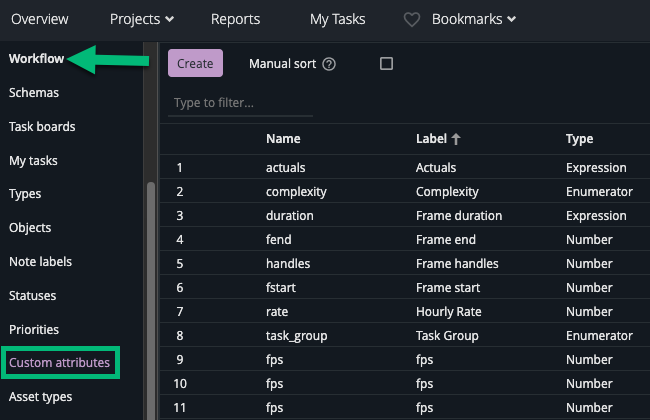Focus the Type to filter field
650x420 pixels.
[240, 103]
